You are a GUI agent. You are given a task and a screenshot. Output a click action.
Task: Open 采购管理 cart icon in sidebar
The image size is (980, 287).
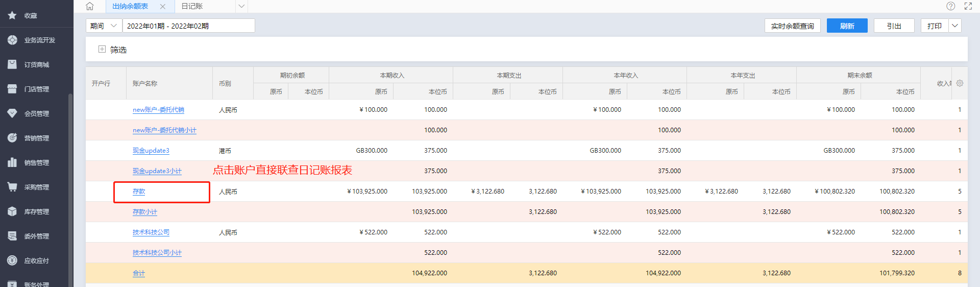(x=13, y=187)
